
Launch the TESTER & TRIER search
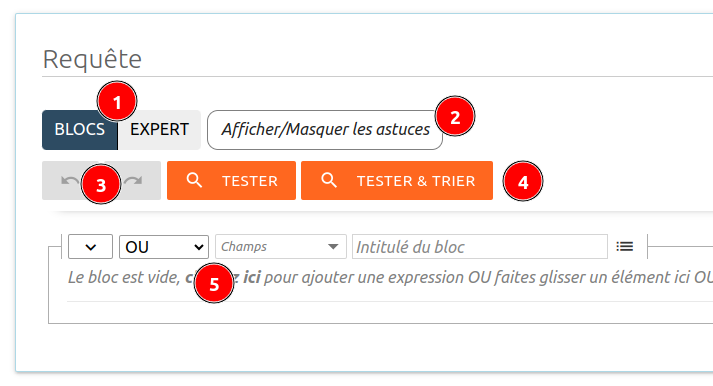pyautogui.click(x=397, y=180)
